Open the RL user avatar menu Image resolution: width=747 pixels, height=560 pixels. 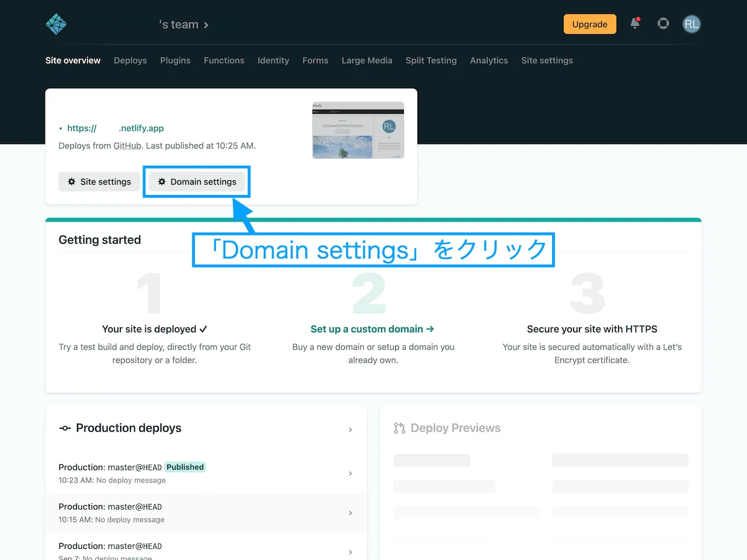[x=692, y=24]
